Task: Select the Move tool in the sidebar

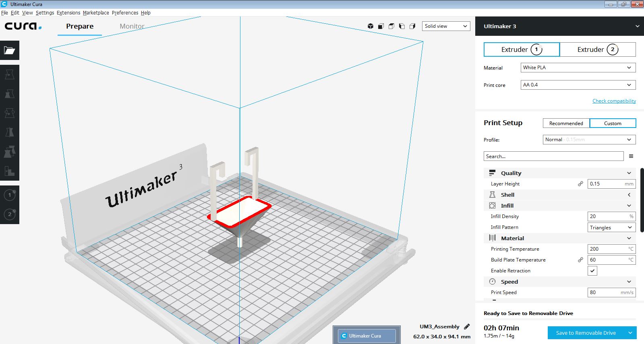Action: [10, 74]
